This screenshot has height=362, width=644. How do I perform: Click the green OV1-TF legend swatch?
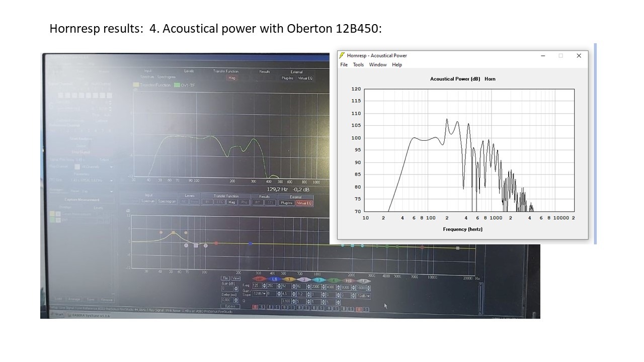tap(177, 85)
